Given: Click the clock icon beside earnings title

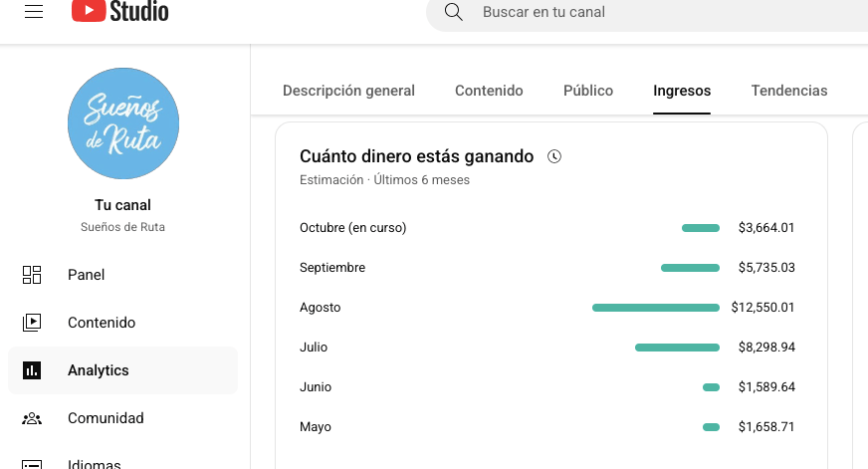Looking at the screenshot, I should [554, 156].
